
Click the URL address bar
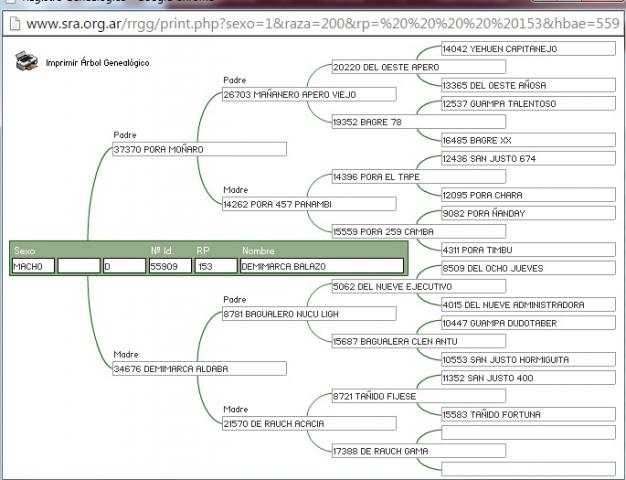coord(320,22)
